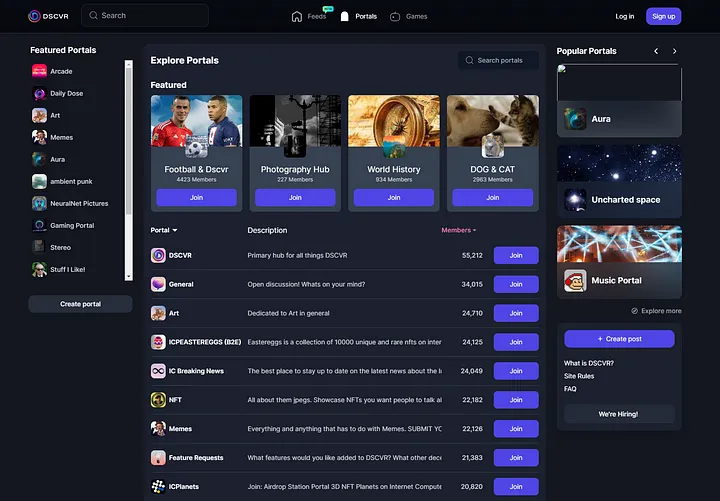This screenshot has height=501, width=720.
Task: Open the Site Rules link
Action: pyautogui.click(x=579, y=376)
